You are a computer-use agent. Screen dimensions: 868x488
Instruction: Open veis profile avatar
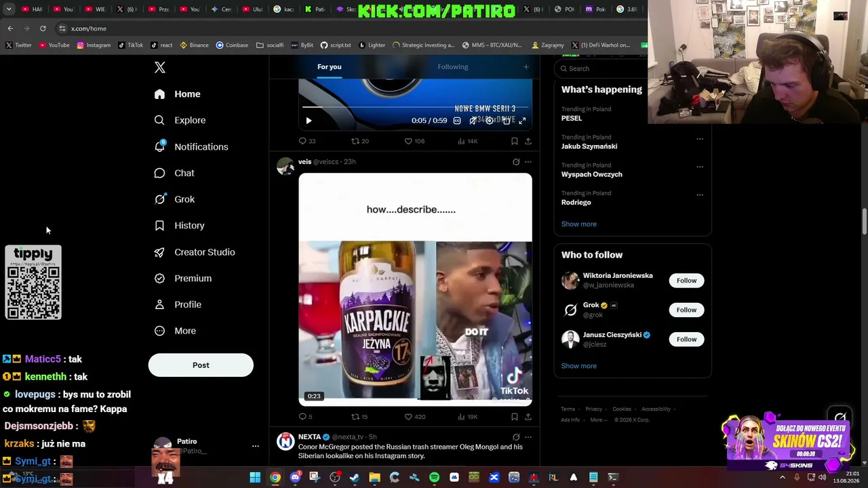click(x=285, y=166)
